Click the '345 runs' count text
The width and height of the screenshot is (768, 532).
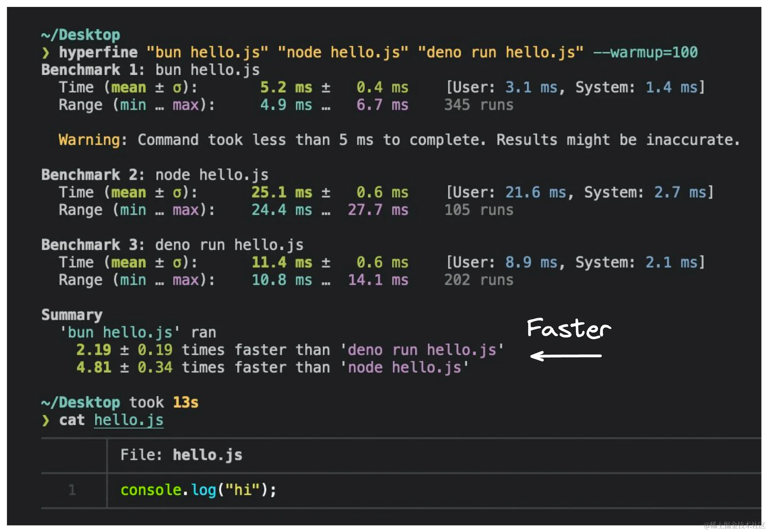478,105
